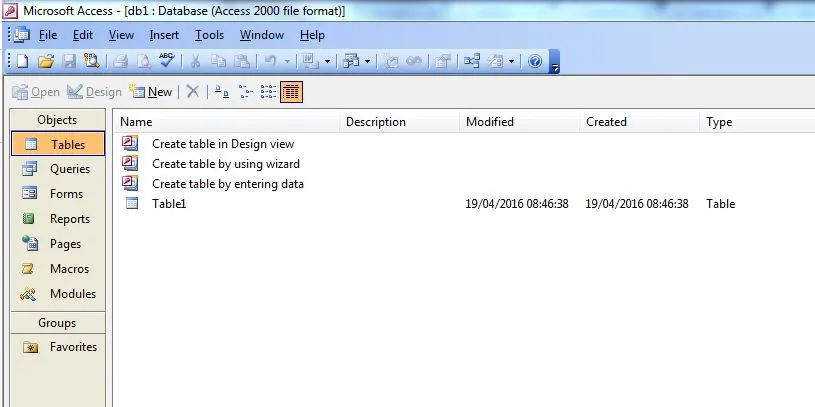Select 'Create table by using wizard'
The height and width of the screenshot is (407, 815).
click(211, 164)
